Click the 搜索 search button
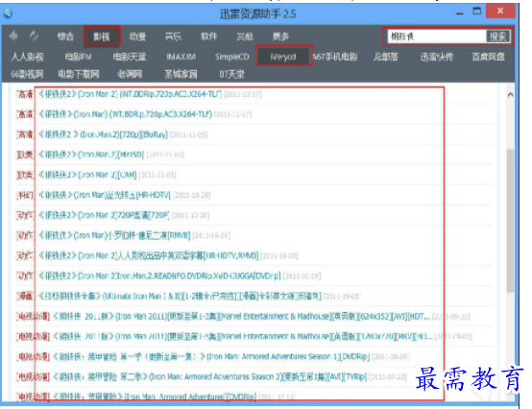 (x=497, y=36)
